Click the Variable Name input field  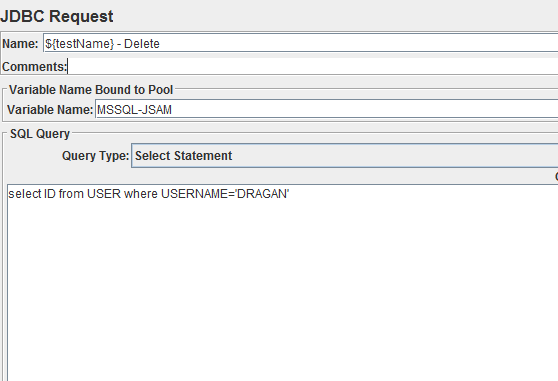326,110
